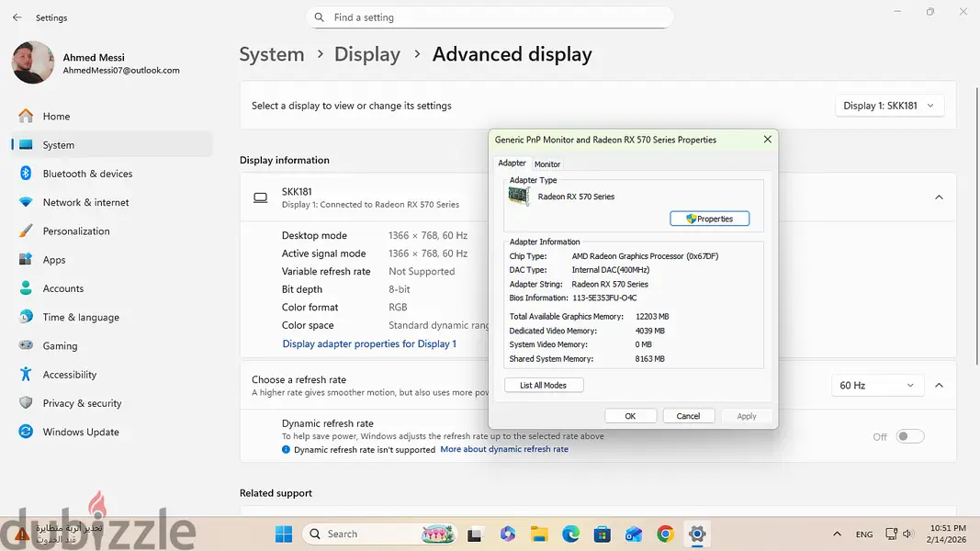This screenshot has width=980, height=551.
Task: Open Apps settings page
Action: (x=112, y=260)
